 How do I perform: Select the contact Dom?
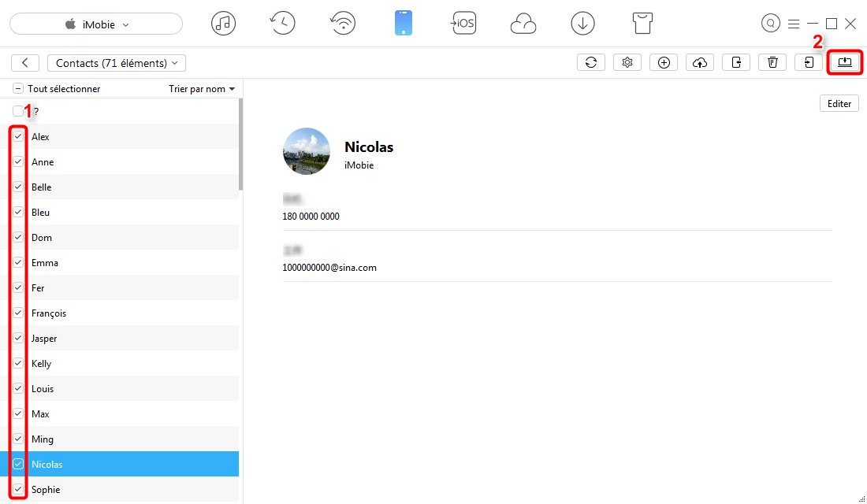[120, 238]
